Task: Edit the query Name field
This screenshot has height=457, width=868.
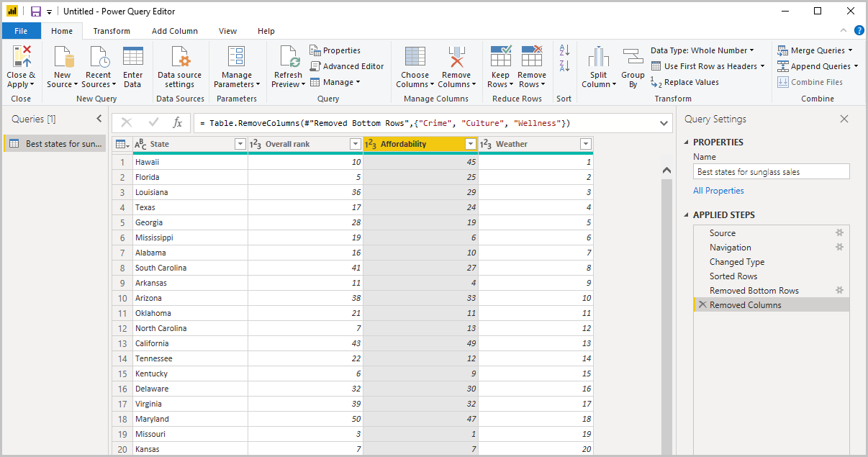Action: pos(772,172)
